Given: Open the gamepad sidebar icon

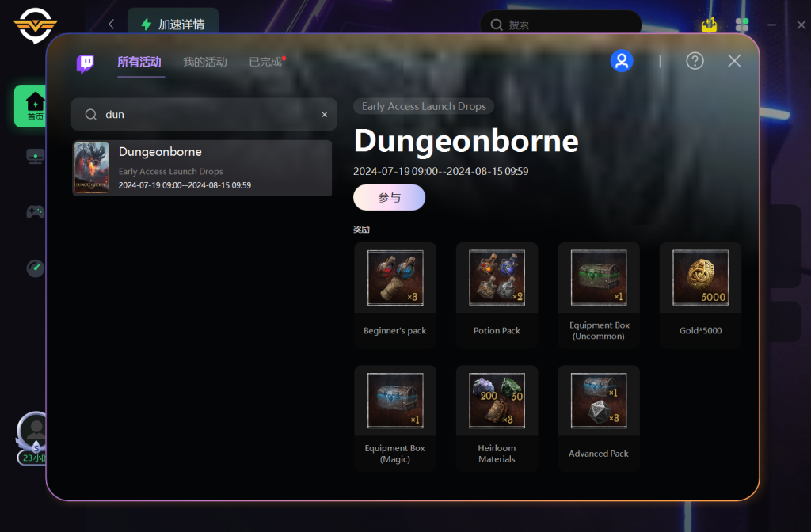Looking at the screenshot, I should pos(35,212).
